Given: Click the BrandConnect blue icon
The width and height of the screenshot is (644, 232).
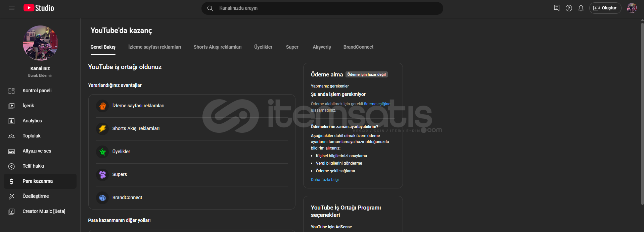Looking at the screenshot, I should pyautogui.click(x=102, y=198).
